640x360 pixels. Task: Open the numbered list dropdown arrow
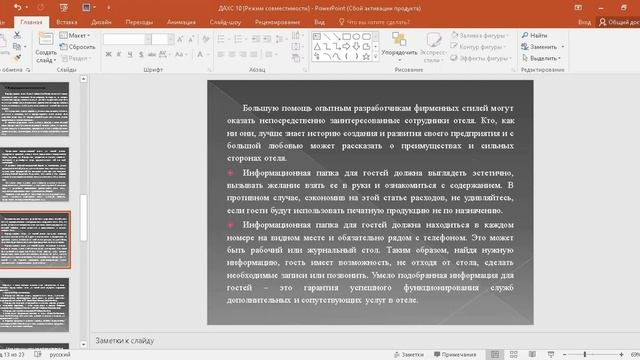point(246,39)
